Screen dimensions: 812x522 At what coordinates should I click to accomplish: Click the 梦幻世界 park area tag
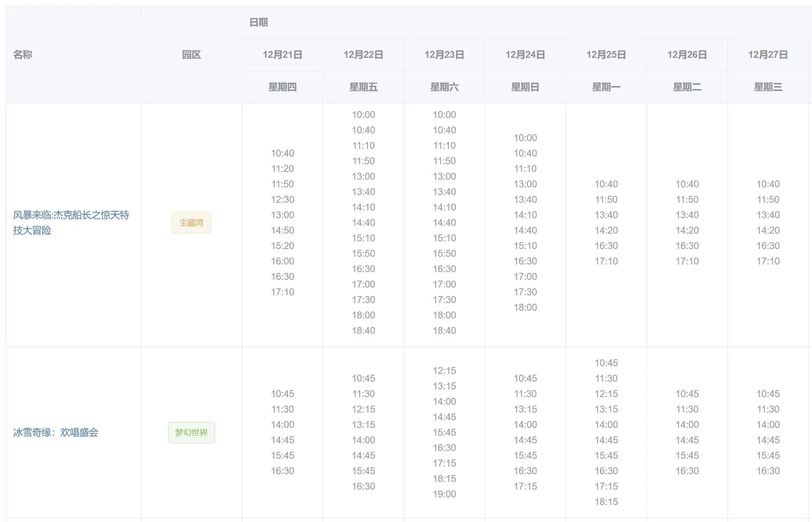click(191, 433)
